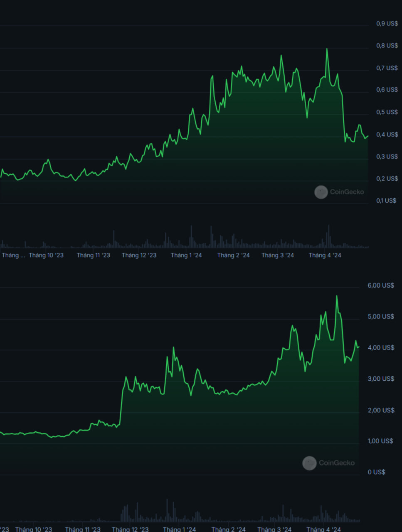Click the 0 US$ axis label
The width and height of the screenshot is (402, 532).
(376, 473)
